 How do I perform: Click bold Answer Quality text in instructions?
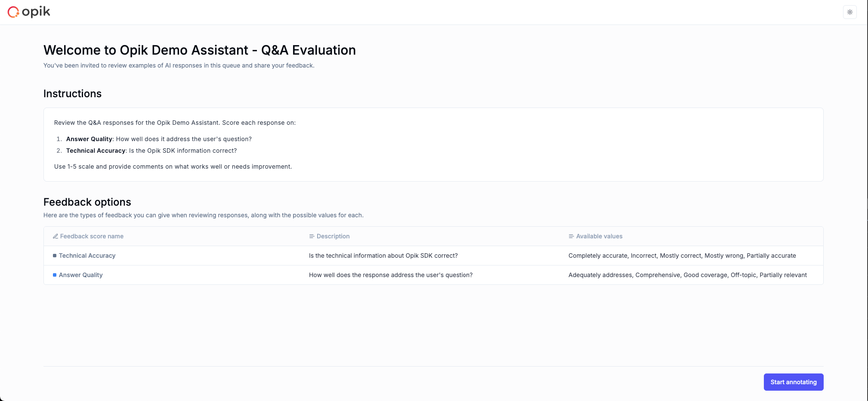(x=89, y=139)
